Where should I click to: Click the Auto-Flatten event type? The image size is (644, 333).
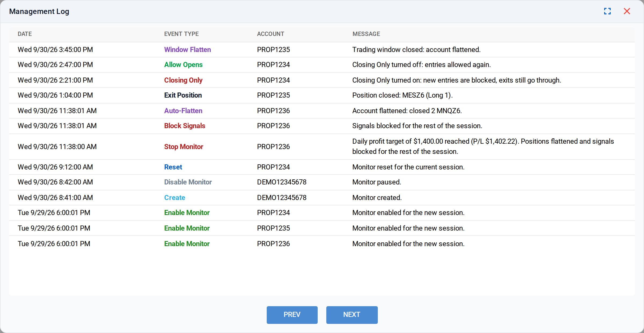[x=183, y=111]
